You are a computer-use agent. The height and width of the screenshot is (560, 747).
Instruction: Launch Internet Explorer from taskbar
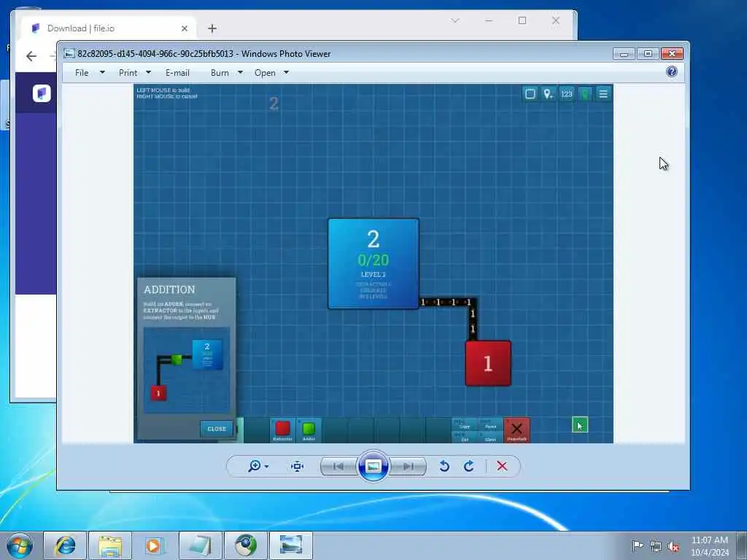[65, 545]
